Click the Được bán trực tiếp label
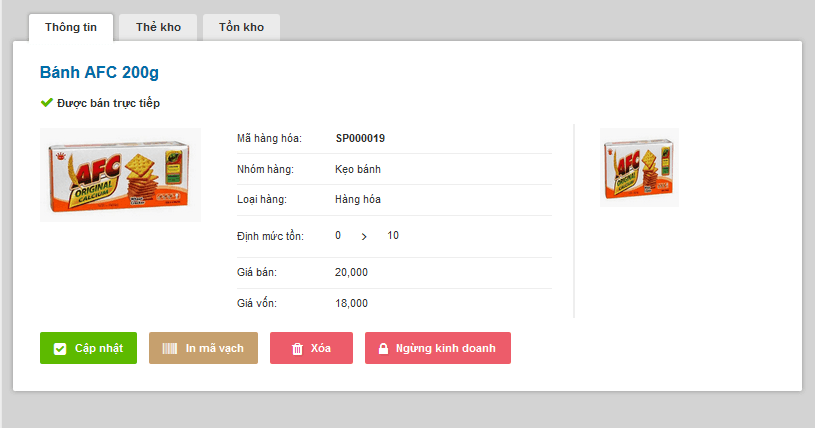Viewport: 815px width, 428px height. pyautogui.click(x=108, y=103)
